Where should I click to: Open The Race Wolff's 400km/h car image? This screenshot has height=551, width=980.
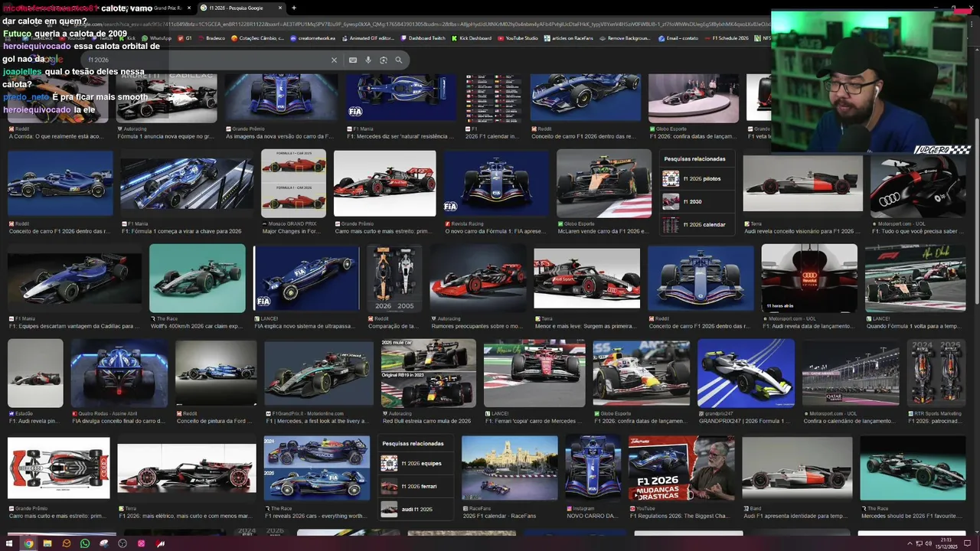click(198, 278)
